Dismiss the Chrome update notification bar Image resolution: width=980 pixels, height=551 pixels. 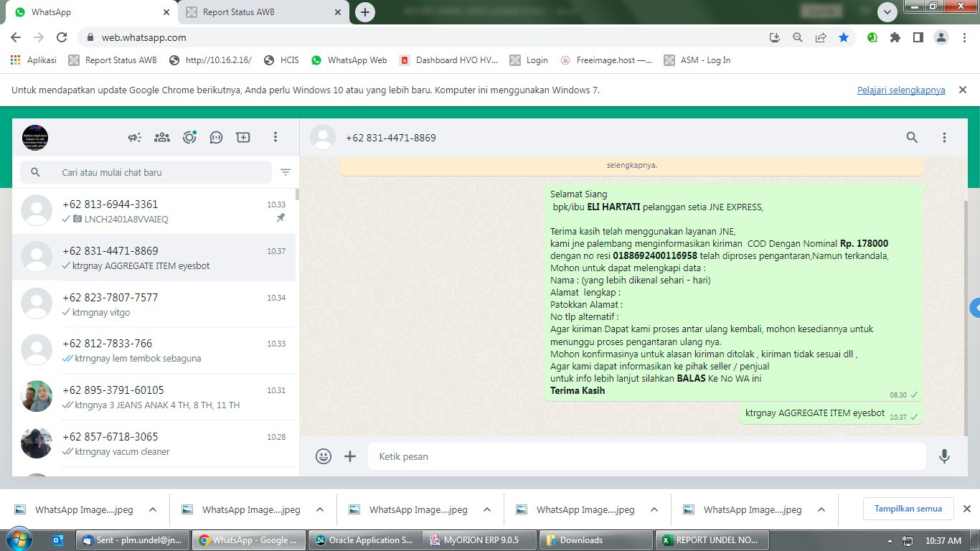click(963, 90)
